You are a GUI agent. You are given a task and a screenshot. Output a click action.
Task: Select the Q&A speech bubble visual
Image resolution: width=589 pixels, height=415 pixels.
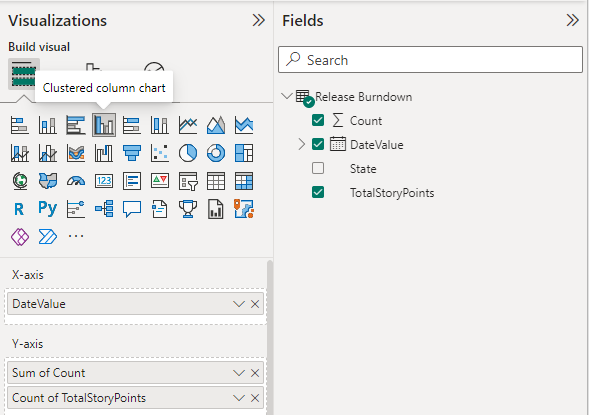click(132, 209)
